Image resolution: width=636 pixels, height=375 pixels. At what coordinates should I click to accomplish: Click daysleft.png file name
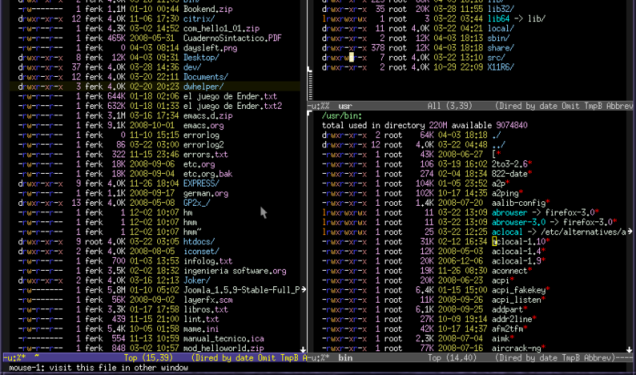210,48
